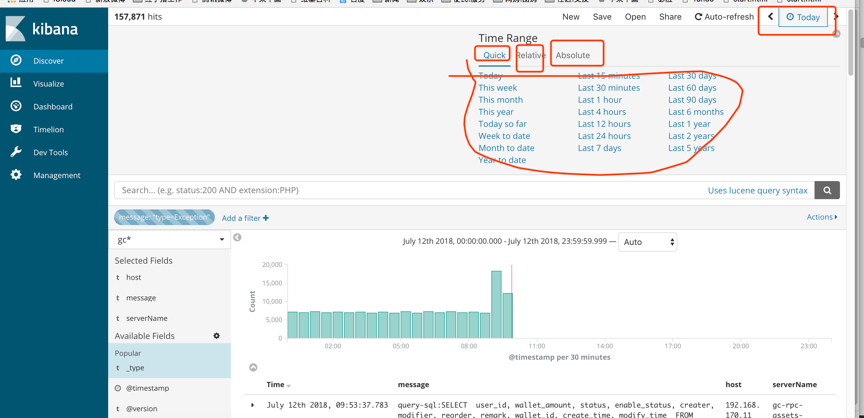864x418 pixels.
Task: Open Visualize from the sidebar
Action: click(54, 84)
